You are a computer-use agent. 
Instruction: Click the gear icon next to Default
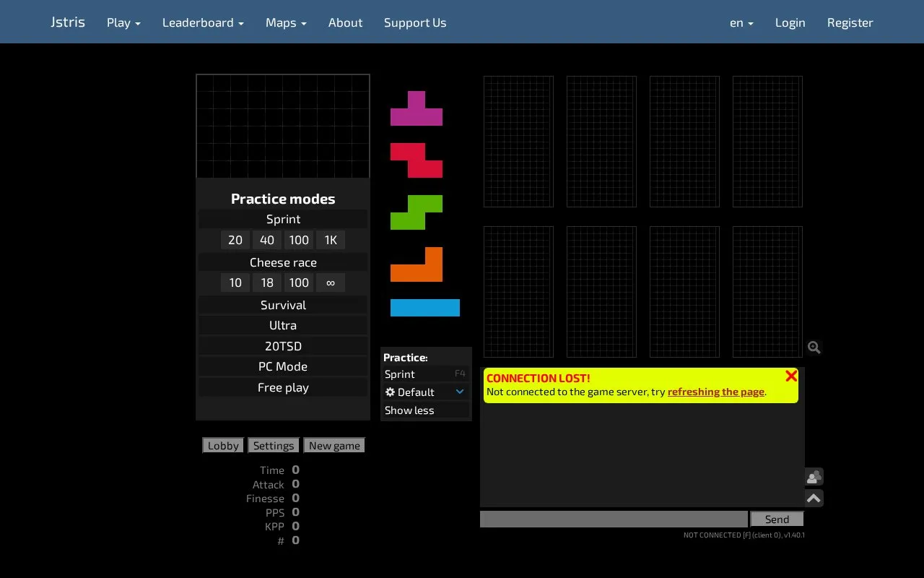[x=390, y=392]
